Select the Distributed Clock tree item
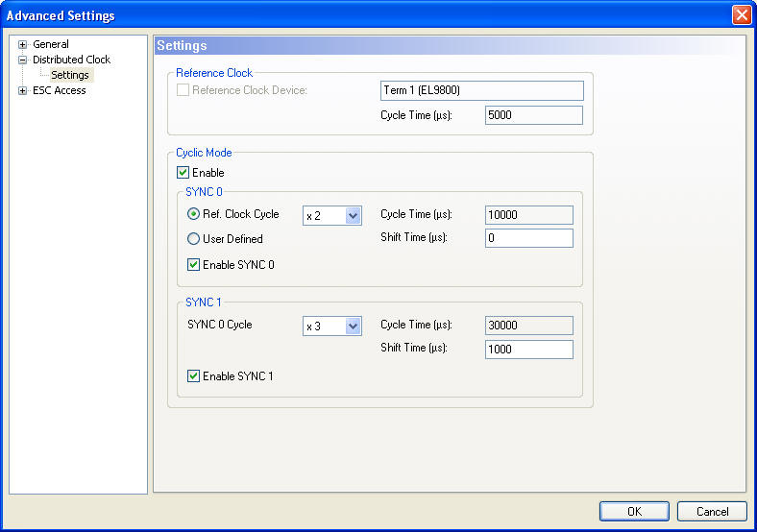 (71, 60)
